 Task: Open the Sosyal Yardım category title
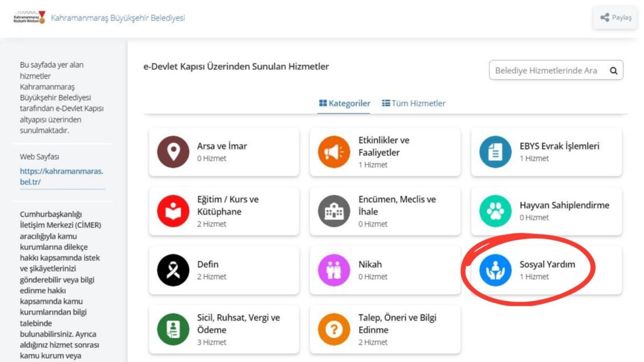point(547,265)
